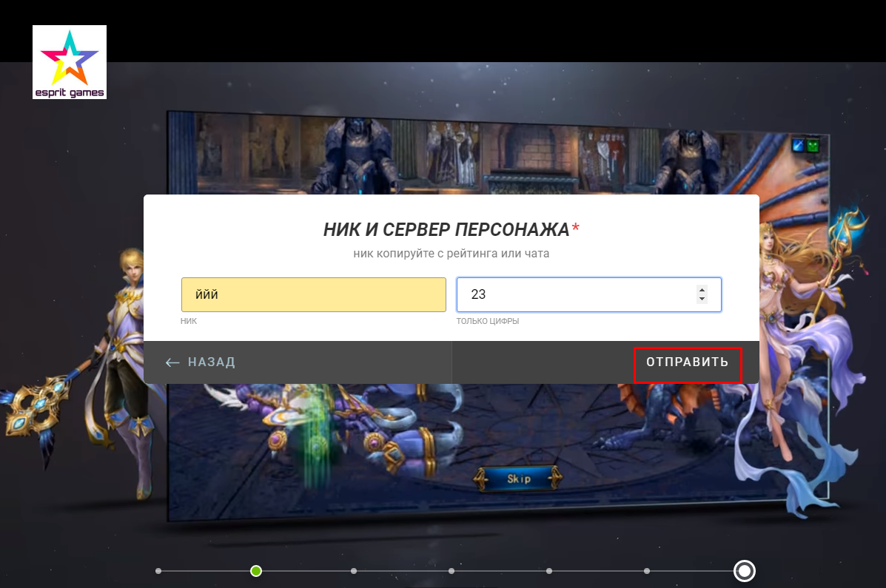The height and width of the screenshot is (588, 886).
Task: Decrease the server number with the down arrow
Action: (x=702, y=299)
